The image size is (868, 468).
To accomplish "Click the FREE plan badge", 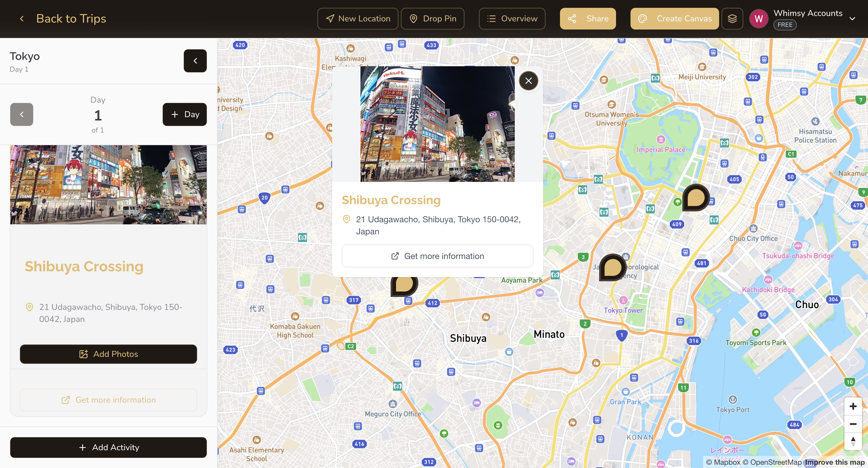I will [785, 25].
